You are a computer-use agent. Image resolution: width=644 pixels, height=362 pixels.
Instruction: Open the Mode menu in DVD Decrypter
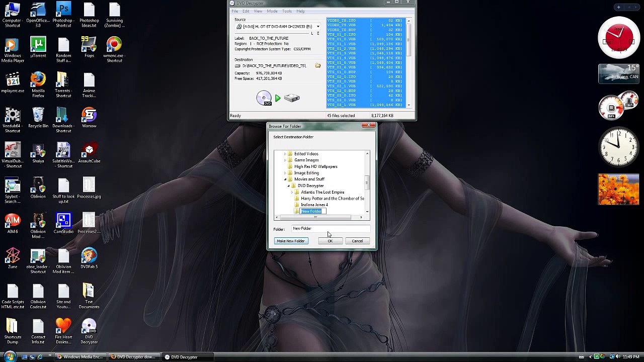pyautogui.click(x=272, y=11)
